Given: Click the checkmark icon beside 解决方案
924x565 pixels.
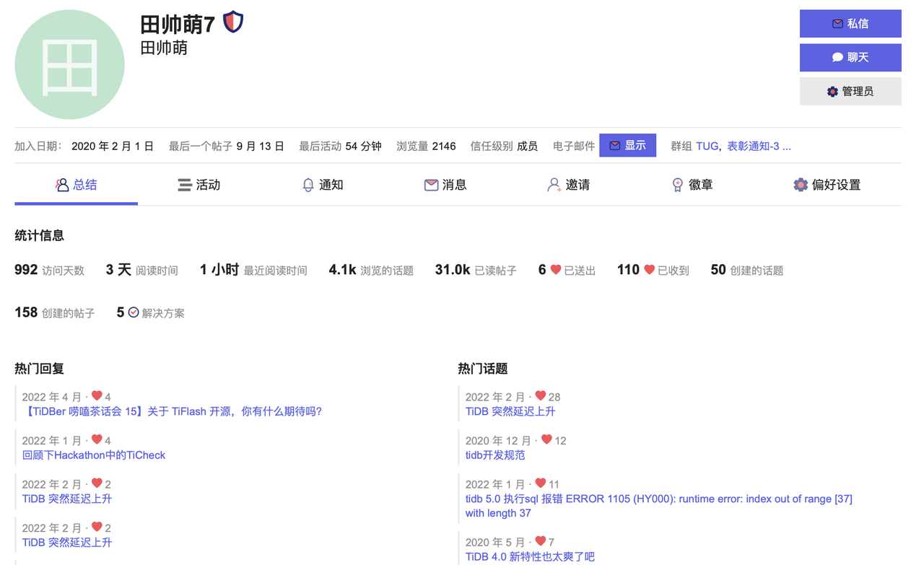Looking at the screenshot, I should (x=134, y=312).
